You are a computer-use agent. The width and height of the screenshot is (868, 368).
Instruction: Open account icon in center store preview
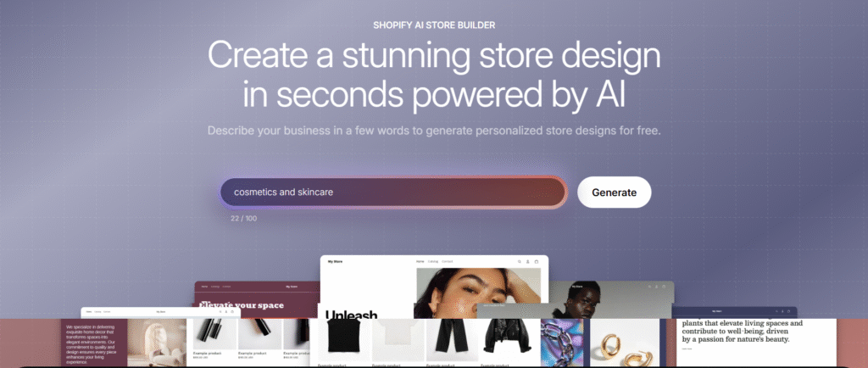[x=527, y=261]
